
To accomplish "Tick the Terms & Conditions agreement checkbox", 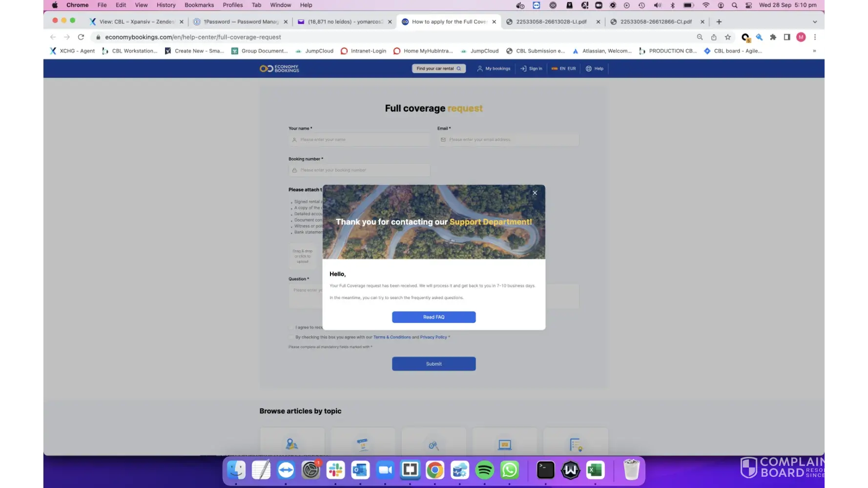I will [291, 337].
